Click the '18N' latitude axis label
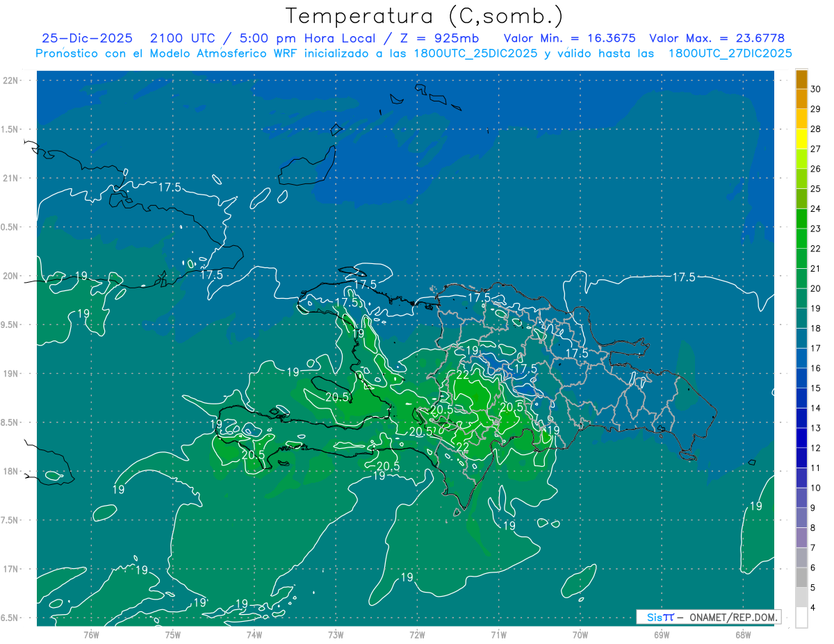The height and width of the screenshot is (644, 834). pyautogui.click(x=11, y=471)
